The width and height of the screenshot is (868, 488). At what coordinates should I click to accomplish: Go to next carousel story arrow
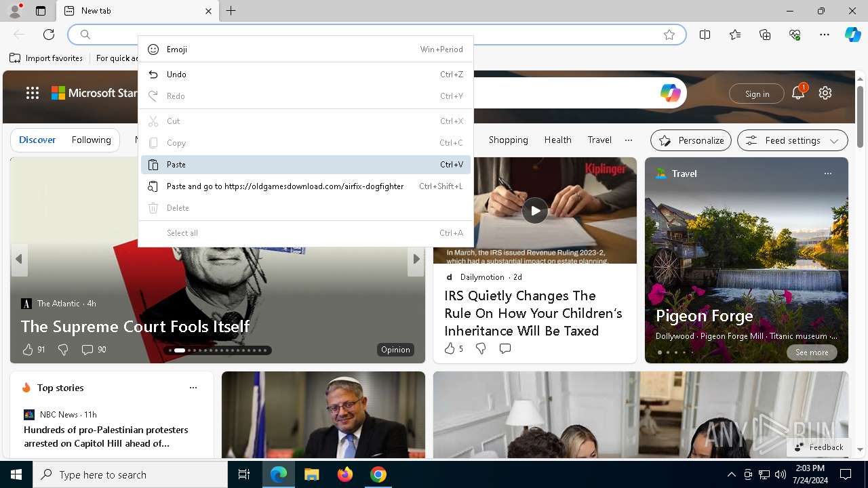(x=416, y=260)
